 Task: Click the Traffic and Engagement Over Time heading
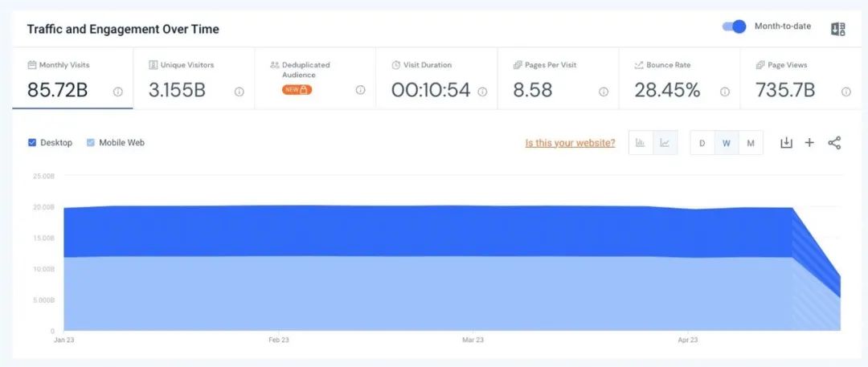(123, 30)
